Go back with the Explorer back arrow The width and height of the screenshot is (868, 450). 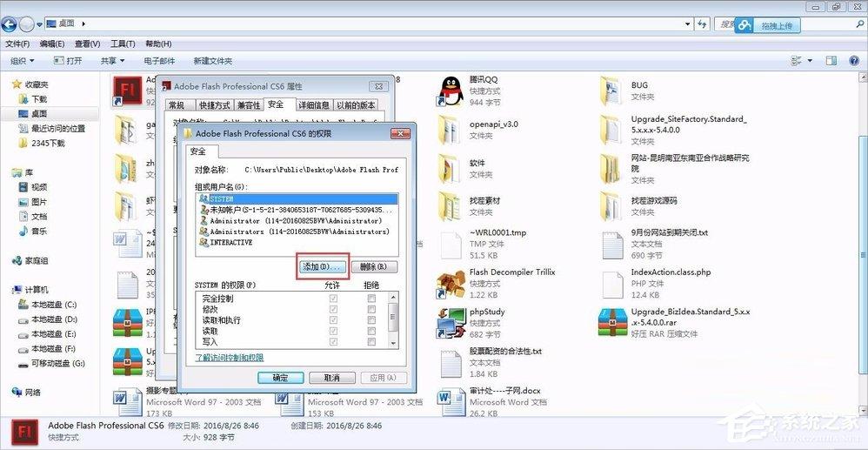[9, 24]
